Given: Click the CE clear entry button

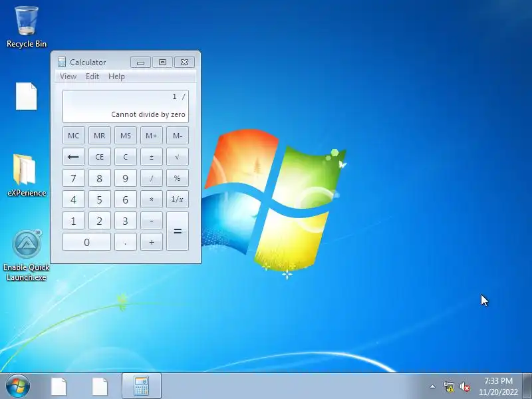Looking at the screenshot, I should [99, 157].
